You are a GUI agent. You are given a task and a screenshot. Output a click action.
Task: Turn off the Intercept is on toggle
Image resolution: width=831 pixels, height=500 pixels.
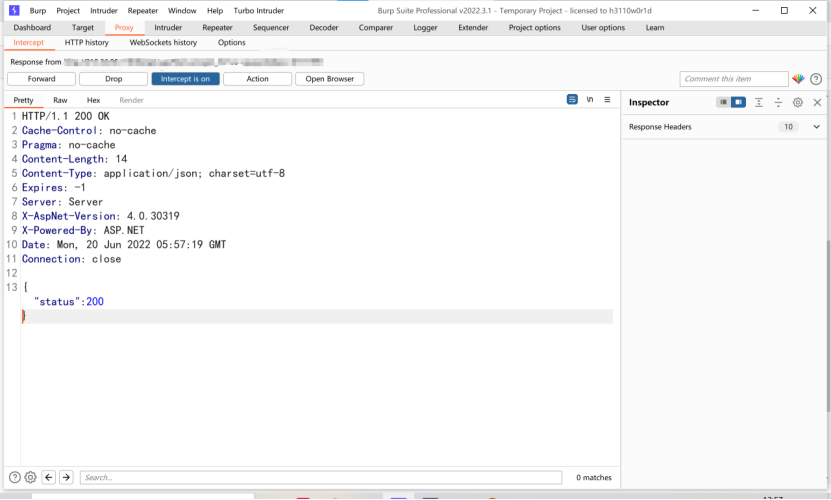pyautogui.click(x=185, y=79)
